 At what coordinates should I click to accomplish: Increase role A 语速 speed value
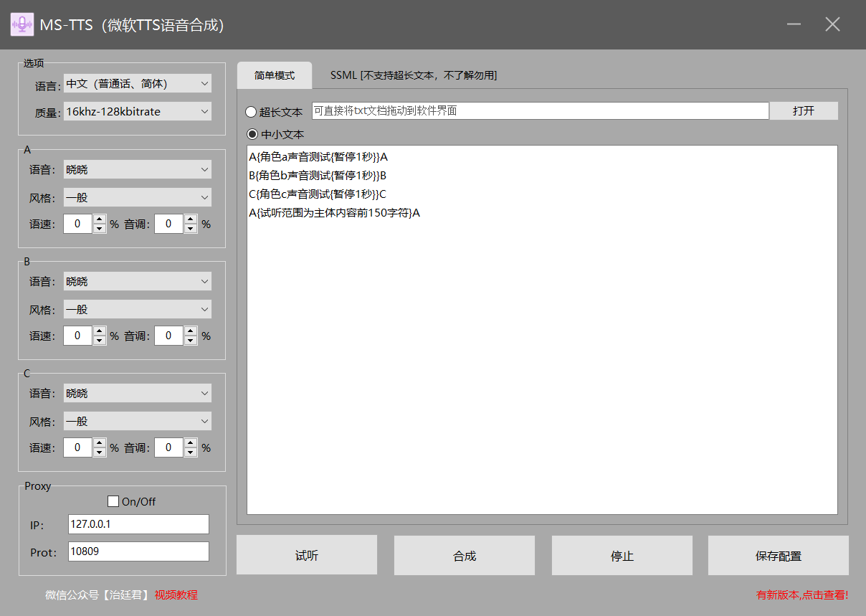[100, 219]
